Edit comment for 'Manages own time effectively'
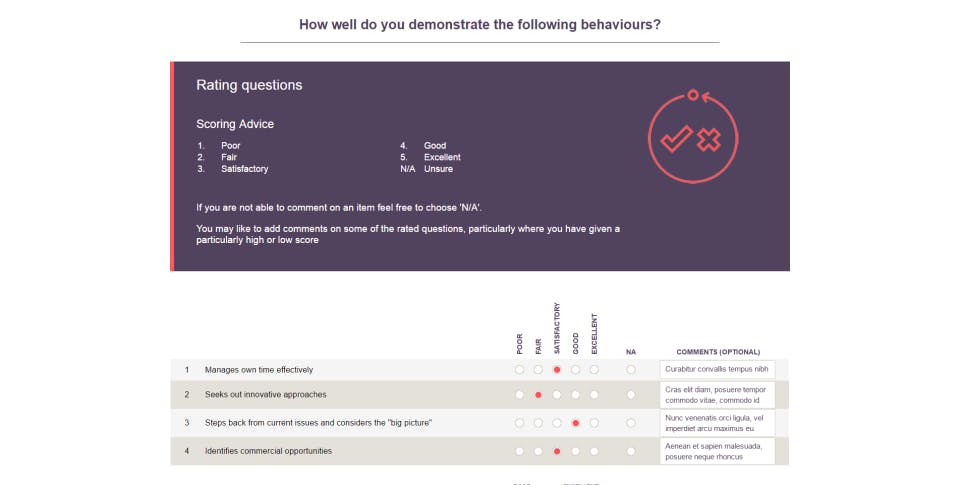This screenshot has height=485, width=960. click(x=717, y=369)
